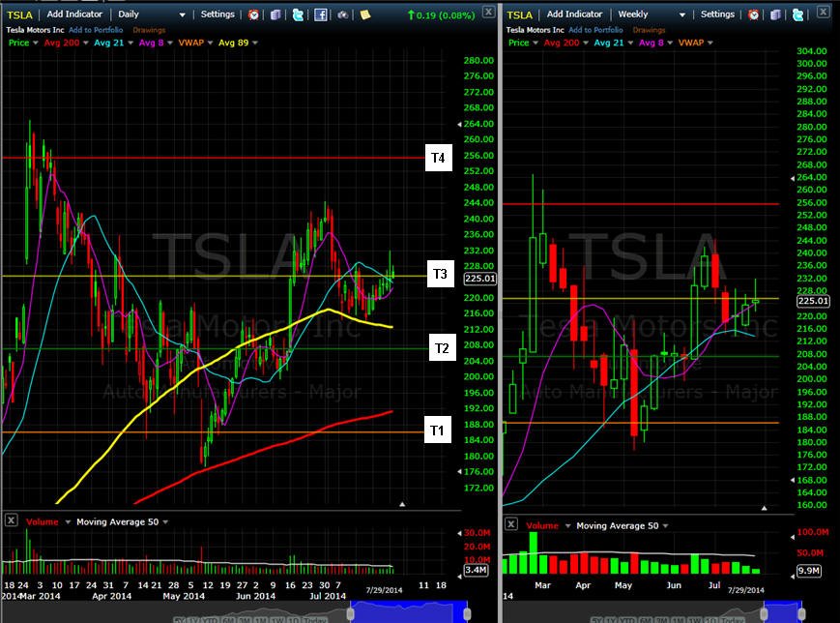840x623 pixels.
Task: Click the scroll-up triangle below Weekly price chart
Action: click(x=765, y=508)
